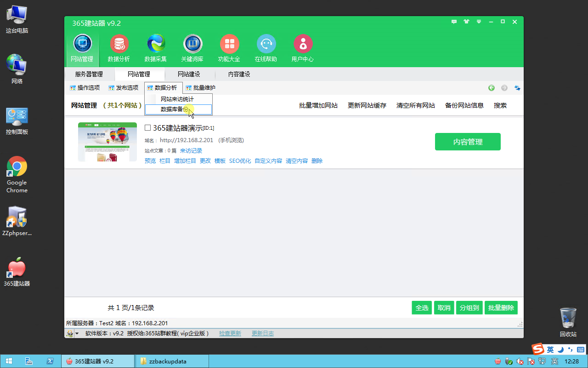Tick the 365建站器演示 checkbox
Screen dimensions: 588x368
click(x=148, y=128)
